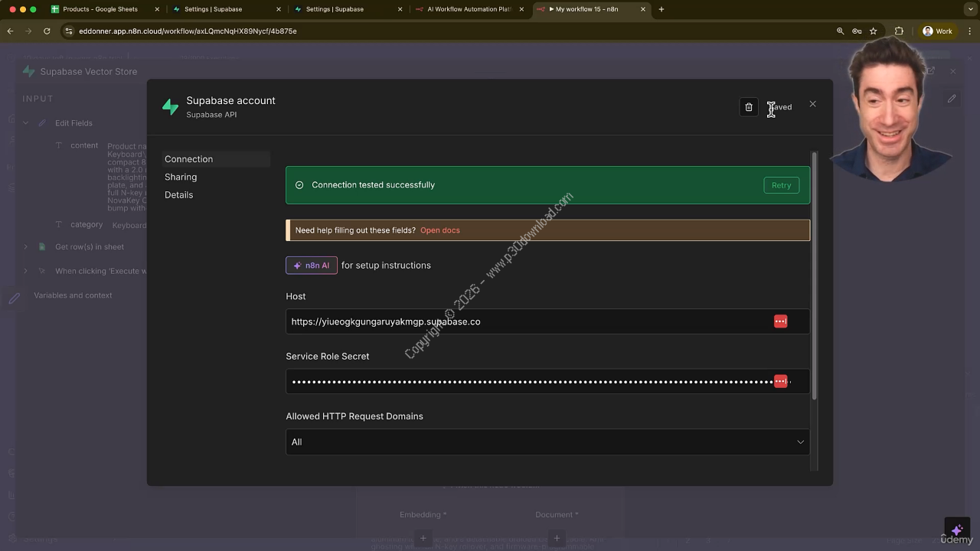Retry the connection test
The image size is (980, 551).
[x=781, y=185]
